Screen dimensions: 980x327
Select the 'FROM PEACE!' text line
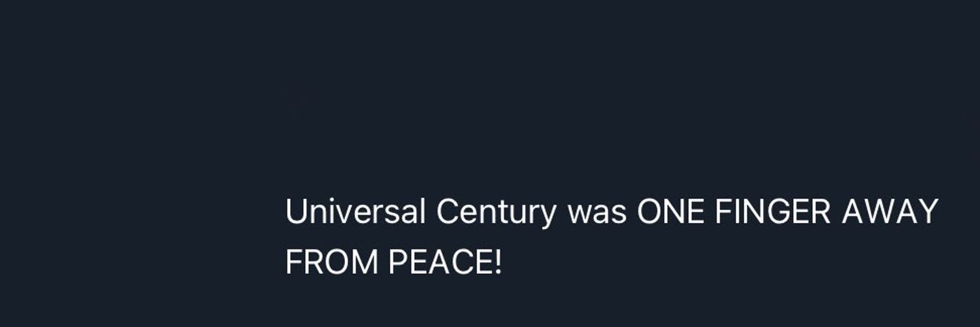(x=394, y=263)
